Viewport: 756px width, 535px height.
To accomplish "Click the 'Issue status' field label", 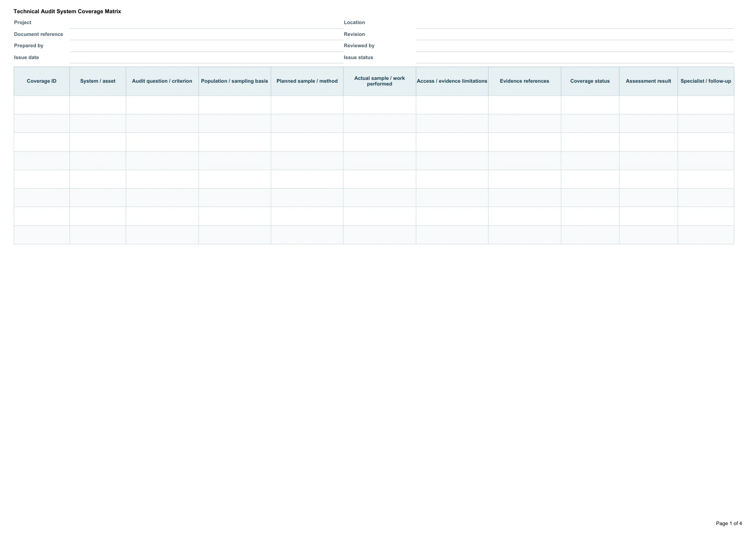I will (x=359, y=58).
